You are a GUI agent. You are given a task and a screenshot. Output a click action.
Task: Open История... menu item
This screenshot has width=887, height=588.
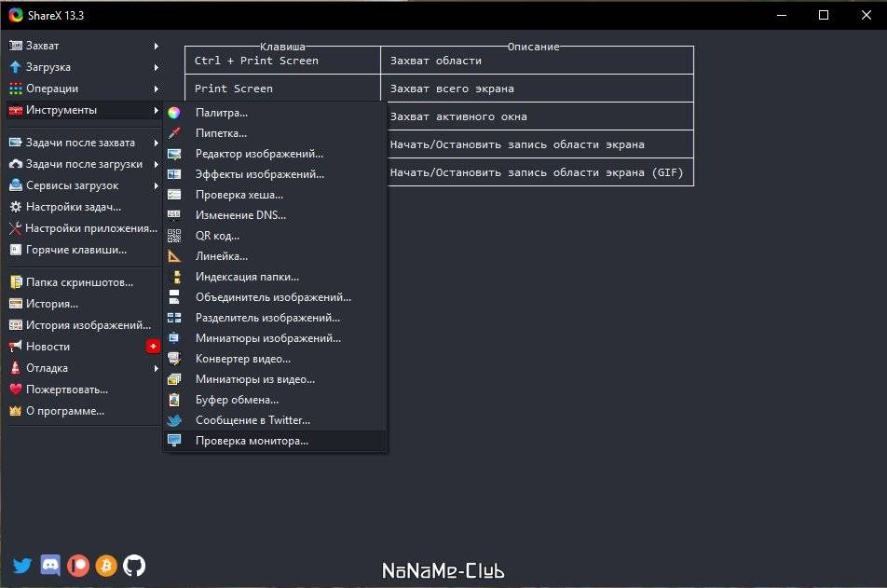[x=84, y=304]
